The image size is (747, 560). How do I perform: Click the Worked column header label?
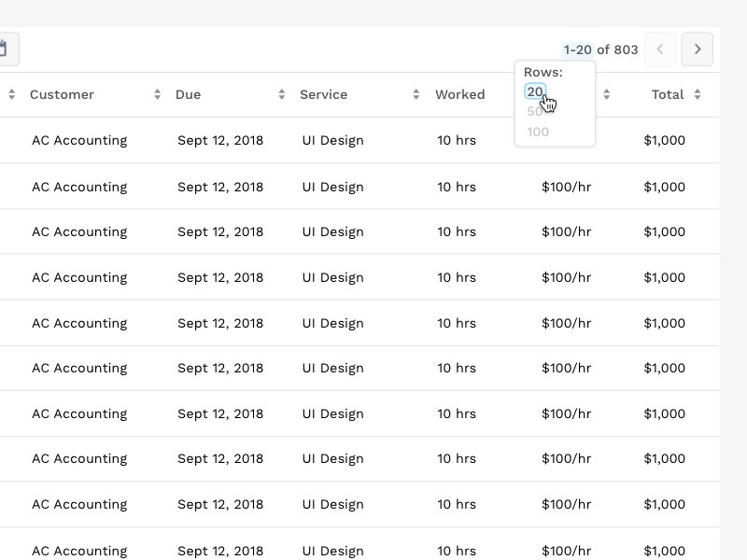459,94
